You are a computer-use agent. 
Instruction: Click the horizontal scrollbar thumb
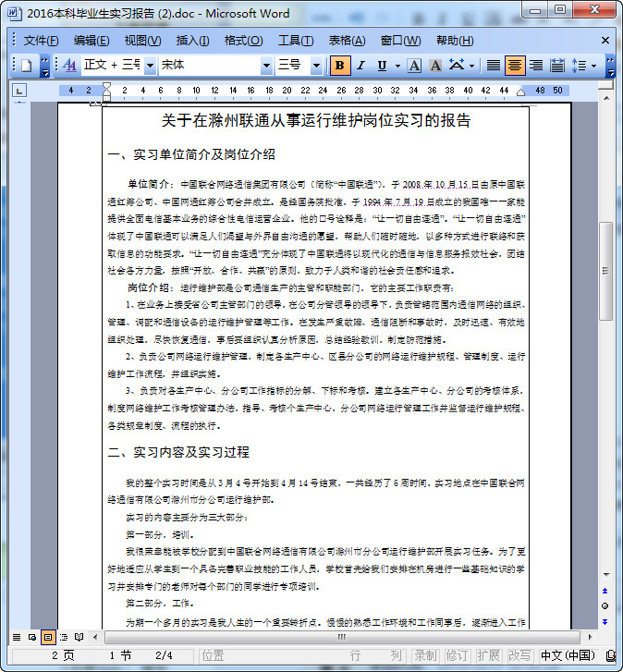point(342,637)
